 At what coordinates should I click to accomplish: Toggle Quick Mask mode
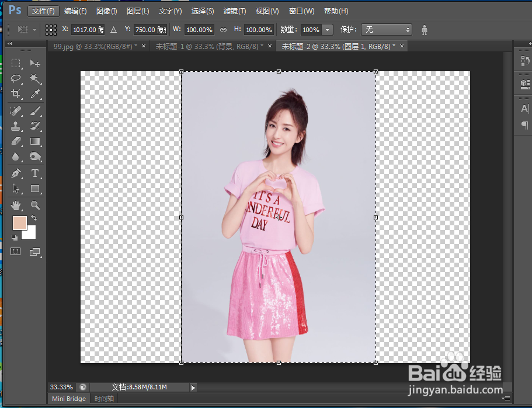pyautogui.click(x=16, y=252)
